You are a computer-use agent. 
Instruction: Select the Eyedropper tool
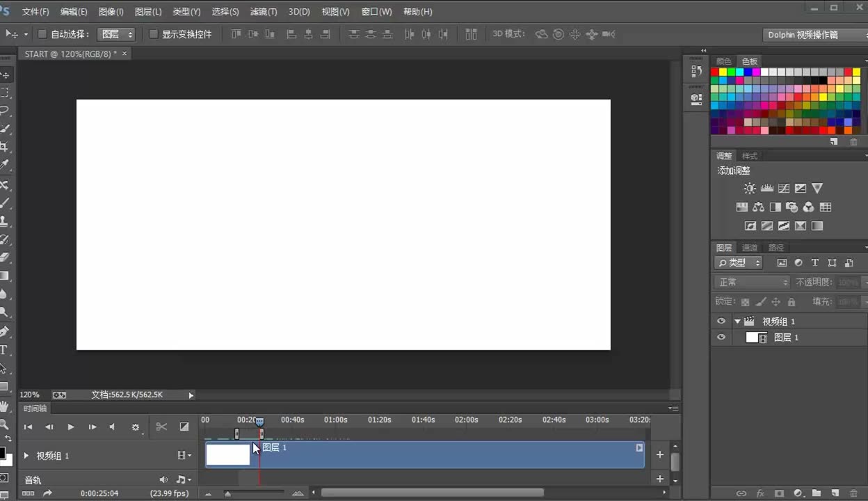(x=4, y=165)
